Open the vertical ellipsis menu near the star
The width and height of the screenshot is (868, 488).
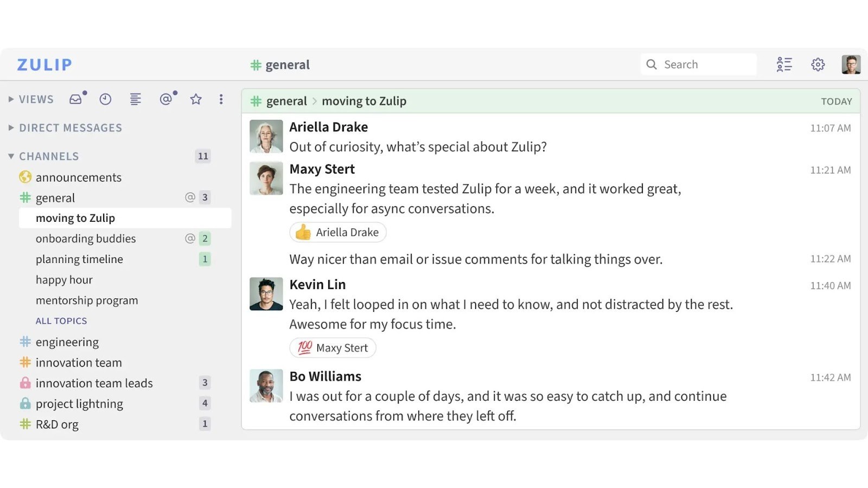coord(221,99)
